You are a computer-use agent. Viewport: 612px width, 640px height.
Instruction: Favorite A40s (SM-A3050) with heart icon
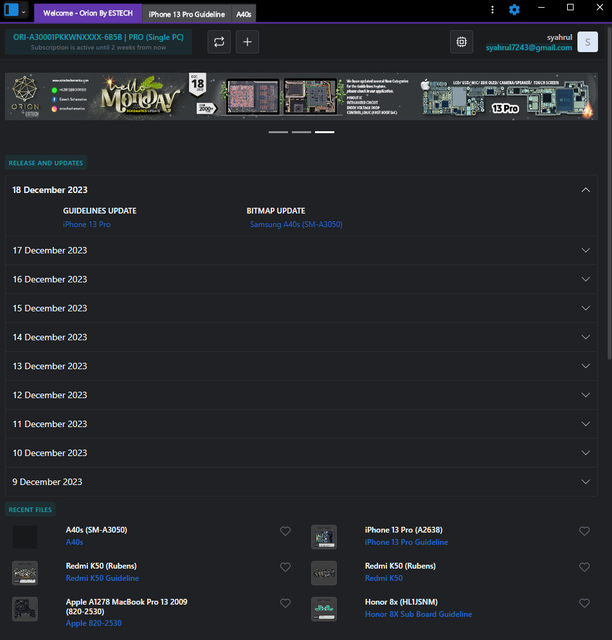[x=285, y=531]
